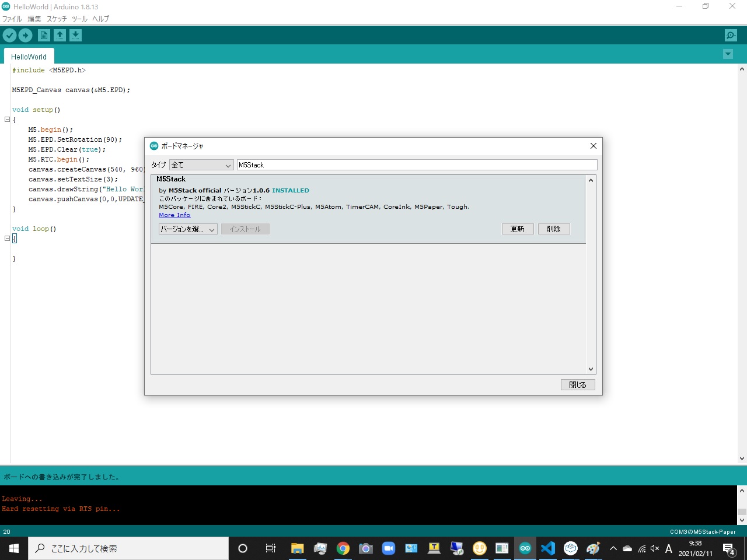Open the ツール menu

coord(79,19)
